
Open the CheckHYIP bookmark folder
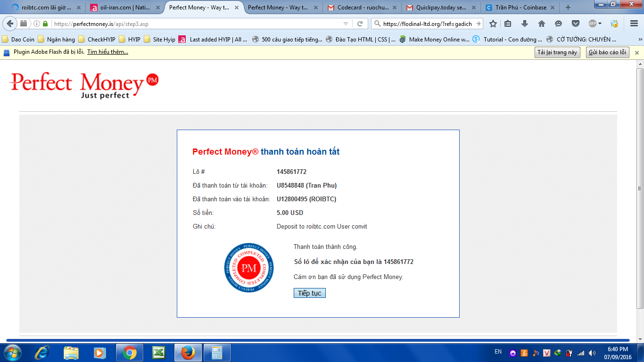pos(97,39)
